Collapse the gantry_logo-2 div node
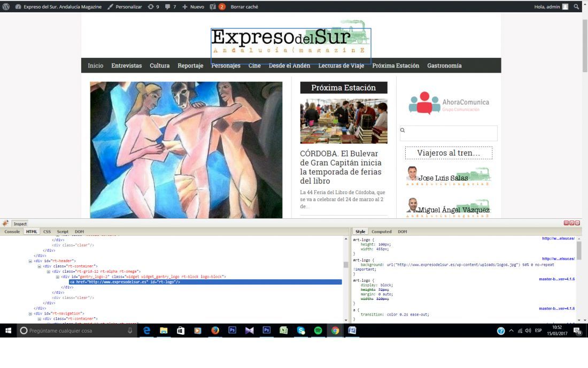The image size is (588, 368). pyautogui.click(x=57, y=277)
